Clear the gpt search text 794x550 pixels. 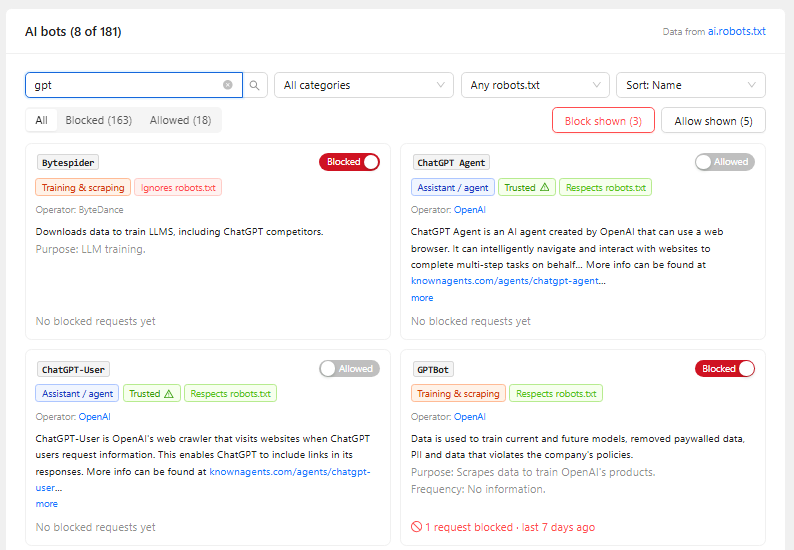pyautogui.click(x=228, y=85)
